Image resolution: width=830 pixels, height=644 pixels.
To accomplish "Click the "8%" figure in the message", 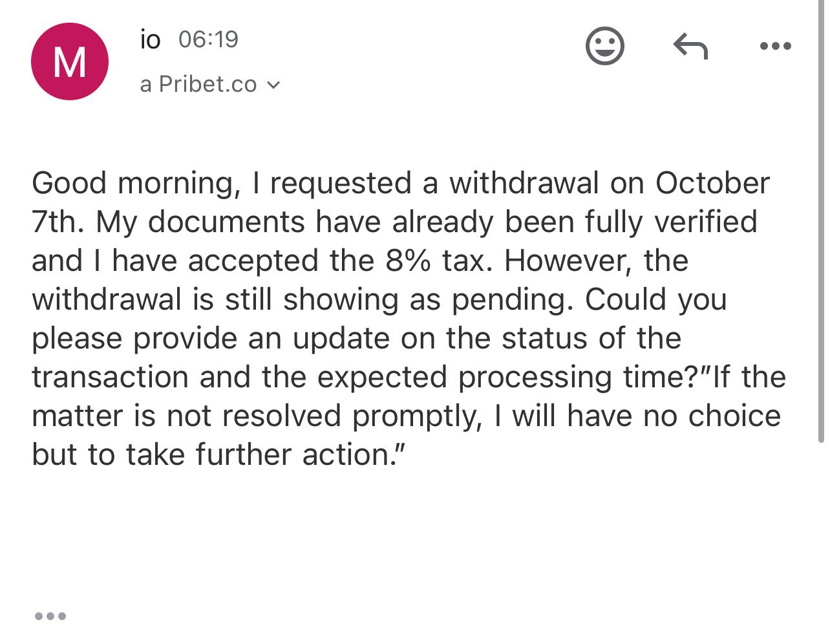I will [x=409, y=261].
